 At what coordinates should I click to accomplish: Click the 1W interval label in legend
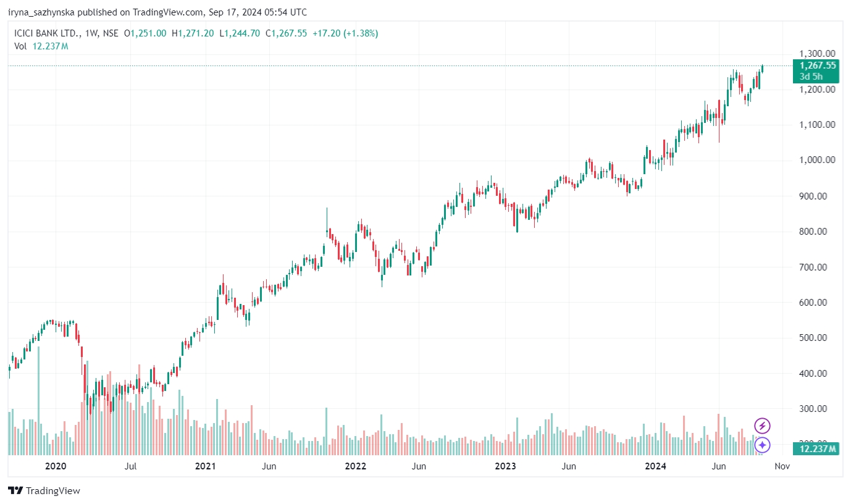click(x=91, y=33)
